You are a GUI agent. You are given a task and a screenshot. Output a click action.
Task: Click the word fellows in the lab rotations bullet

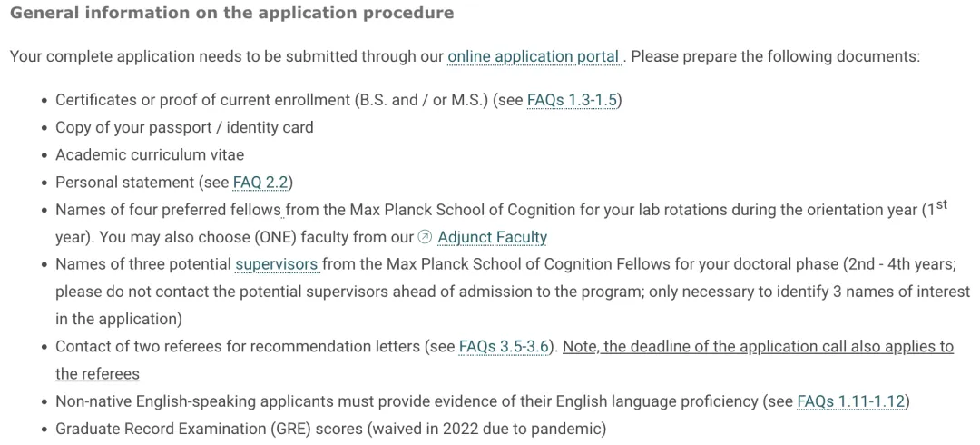[x=258, y=210]
